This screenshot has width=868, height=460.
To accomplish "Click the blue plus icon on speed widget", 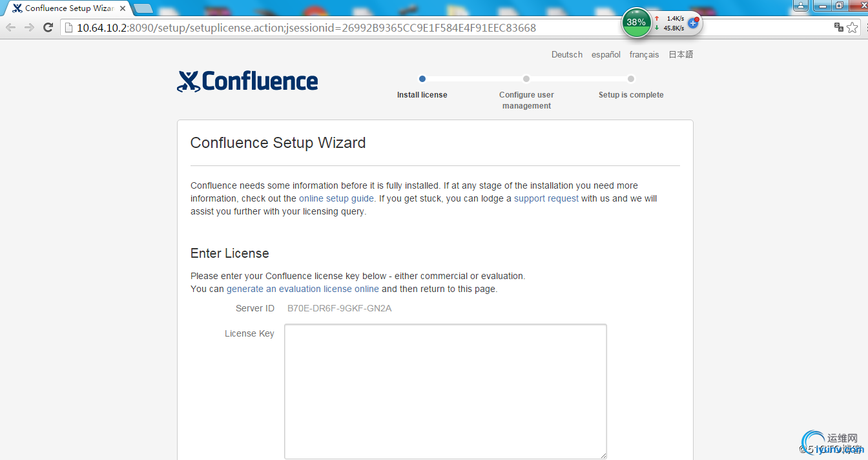I will coord(693,23).
